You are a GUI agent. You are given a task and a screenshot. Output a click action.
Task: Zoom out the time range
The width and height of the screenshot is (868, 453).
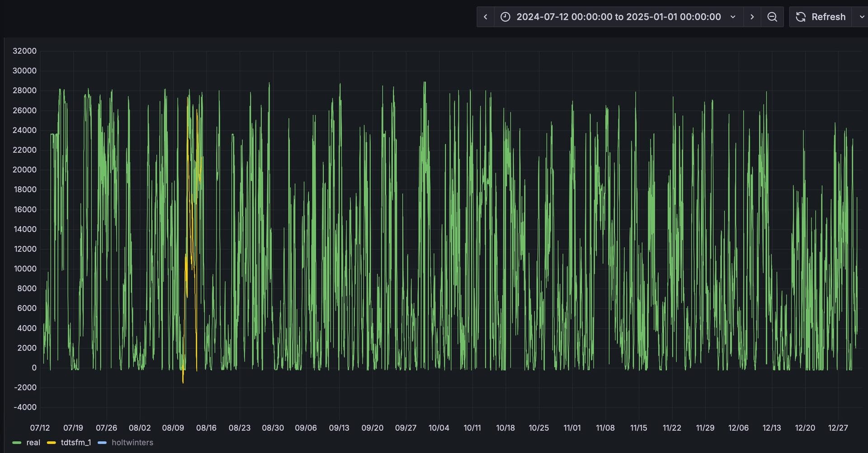point(772,17)
